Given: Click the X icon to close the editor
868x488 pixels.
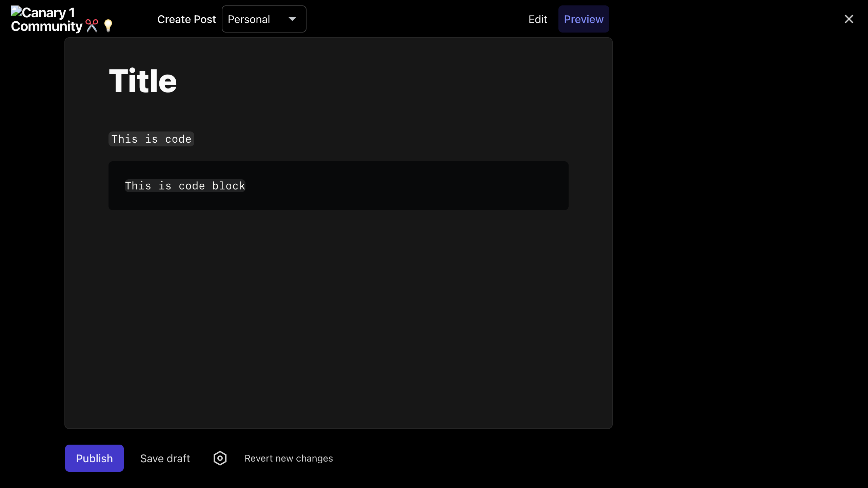Looking at the screenshot, I should pyautogui.click(x=849, y=19).
